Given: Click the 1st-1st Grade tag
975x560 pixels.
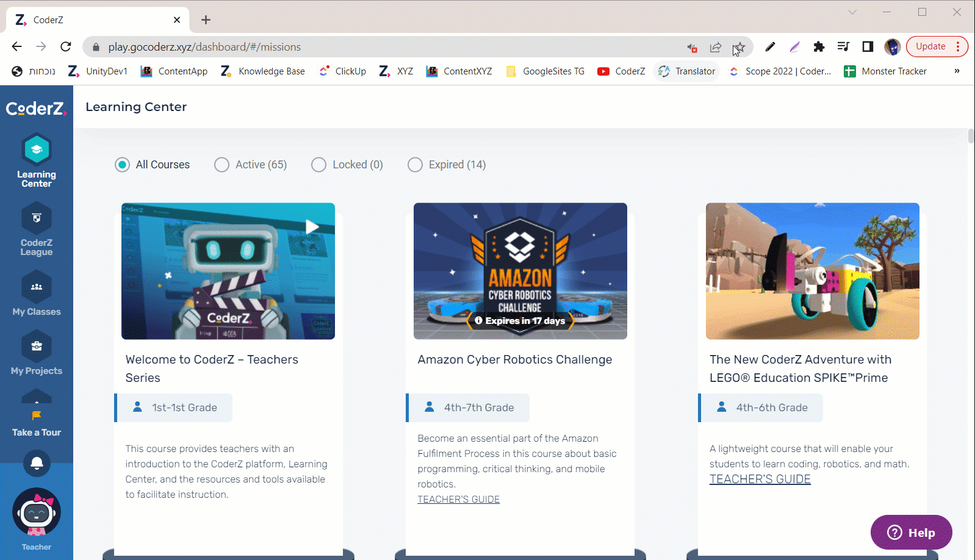Looking at the screenshot, I should 174,407.
